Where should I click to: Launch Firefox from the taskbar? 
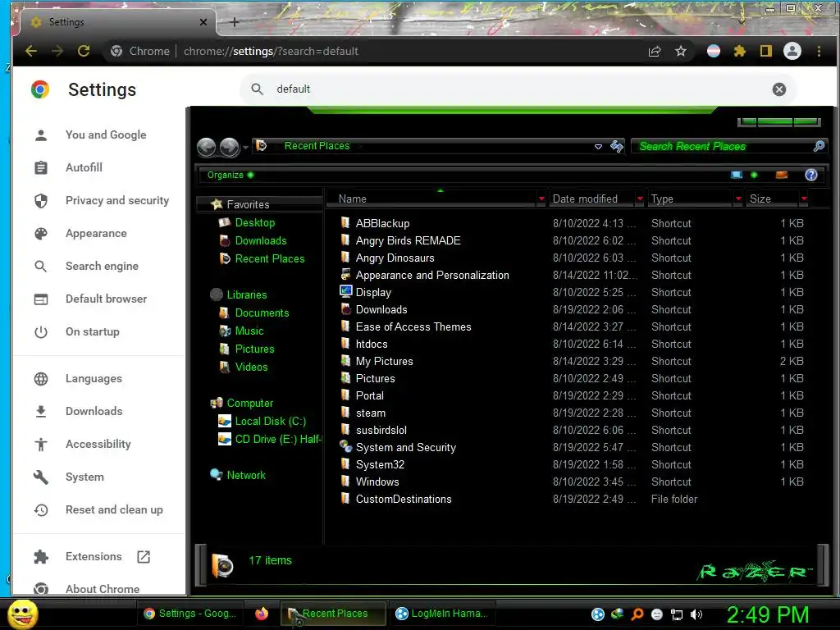pyautogui.click(x=262, y=614)
